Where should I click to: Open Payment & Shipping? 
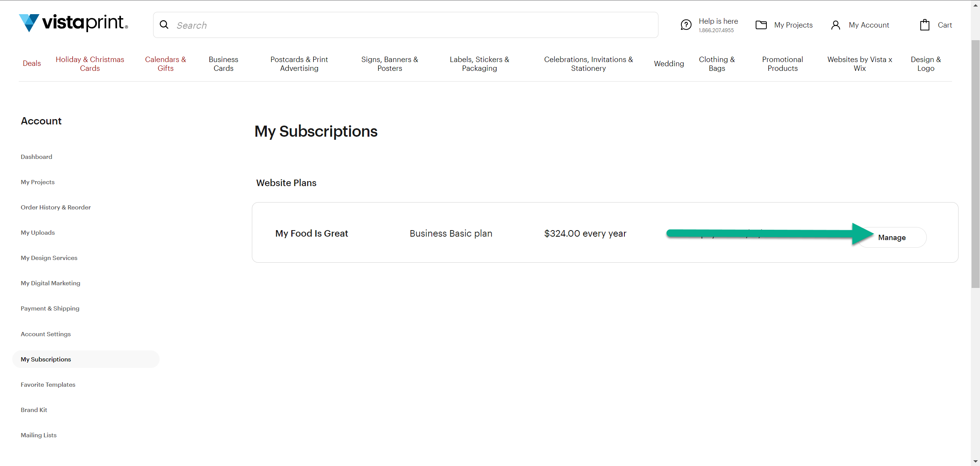point(50,308)
